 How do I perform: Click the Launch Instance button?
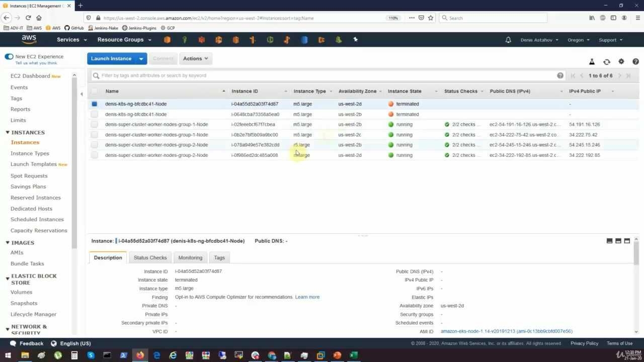111,59
